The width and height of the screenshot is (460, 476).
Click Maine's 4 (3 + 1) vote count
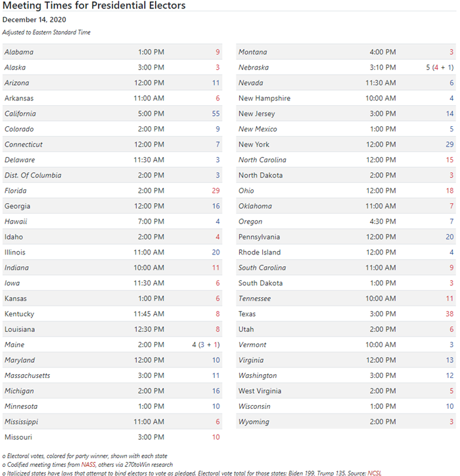click(x=206, y=345)
